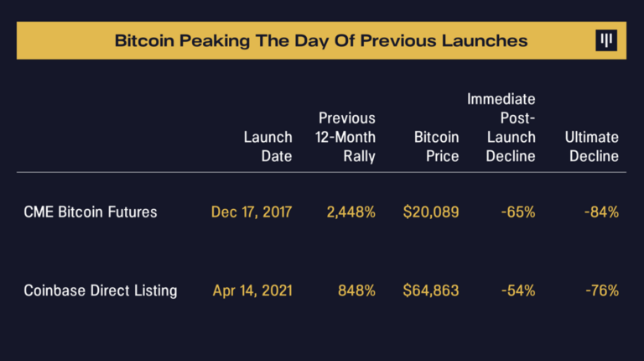Image resolution: width=644 pixels, height=361 pixels.
Task: Select the "Ultimate Decline" column header
Action: click(x=593, y=146)
